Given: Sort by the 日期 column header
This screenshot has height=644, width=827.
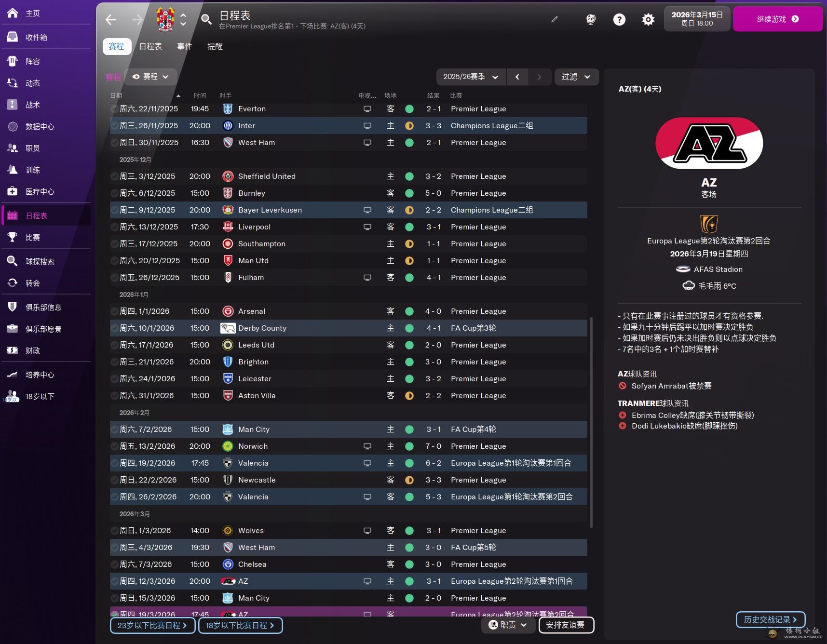Looking at the screenshot, I should [116, 95].
